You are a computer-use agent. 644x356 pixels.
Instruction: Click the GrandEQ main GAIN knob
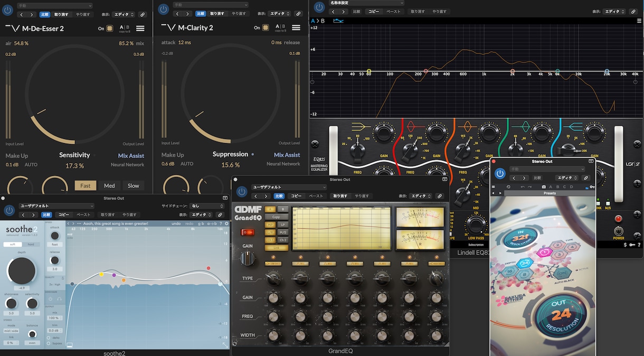click(x=248, y=258)
